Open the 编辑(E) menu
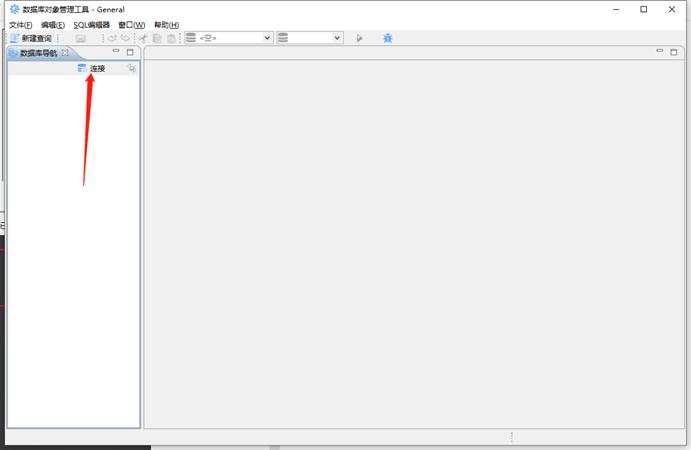 (x=53, y=25)
